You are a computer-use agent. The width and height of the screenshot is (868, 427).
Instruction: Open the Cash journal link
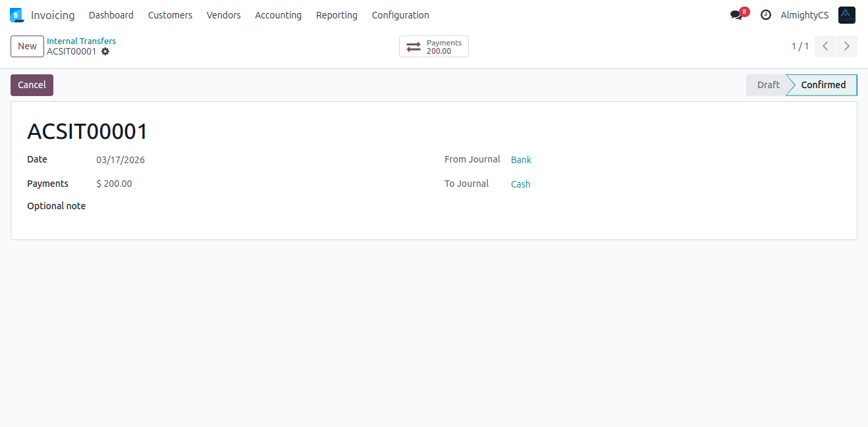coord(520,184)
